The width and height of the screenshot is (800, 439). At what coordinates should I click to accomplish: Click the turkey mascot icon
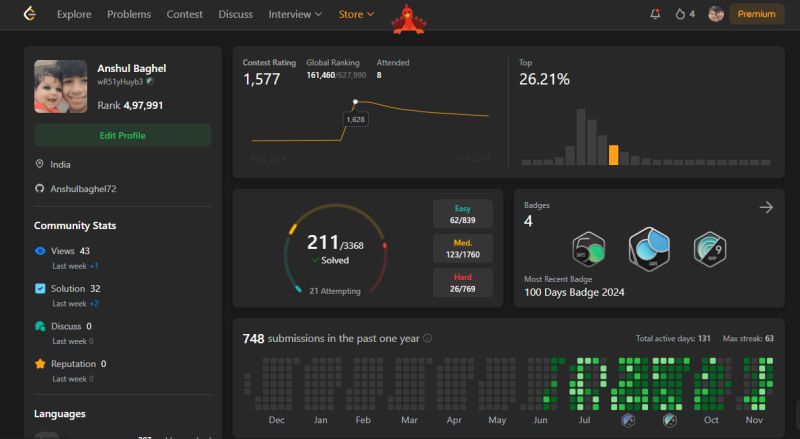click(x=409, y=20)
